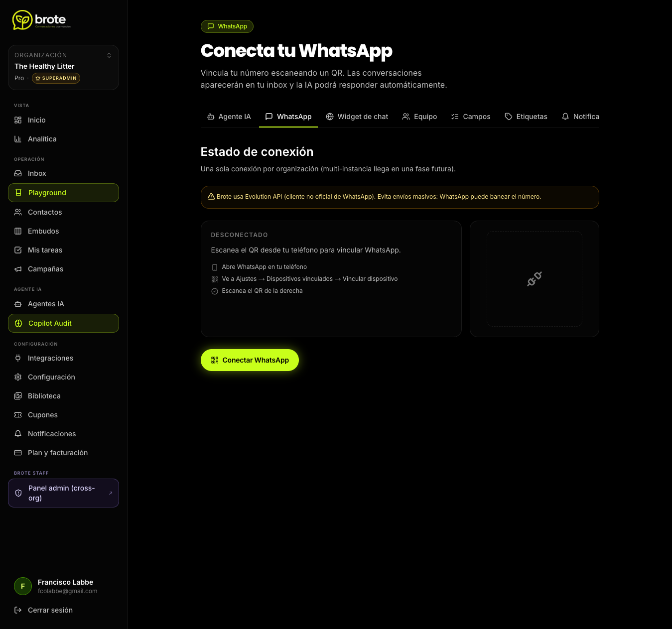Open Mis tareas
Image resolution: width=672 pixels, height=629 pixels.
click(63, 250)
